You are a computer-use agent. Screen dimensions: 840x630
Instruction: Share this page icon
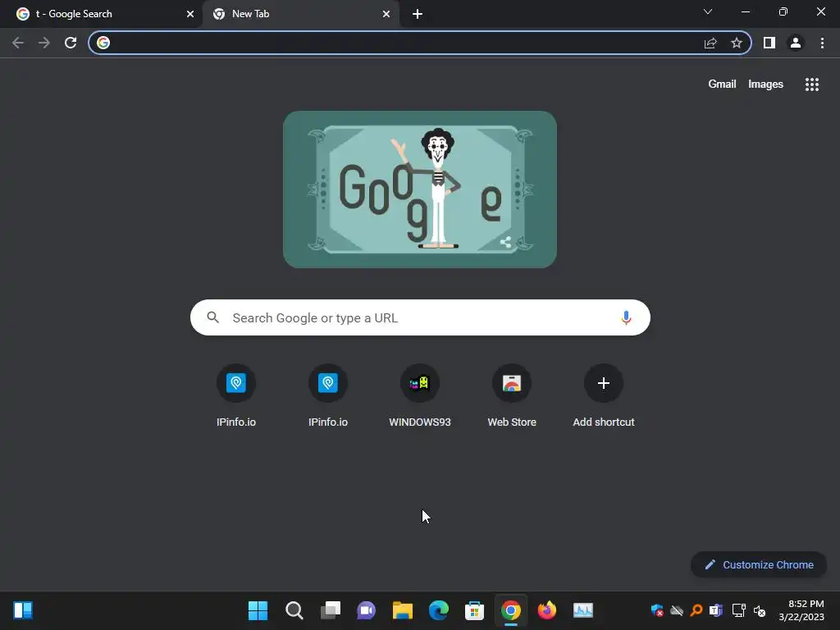[x=710, y=43]
